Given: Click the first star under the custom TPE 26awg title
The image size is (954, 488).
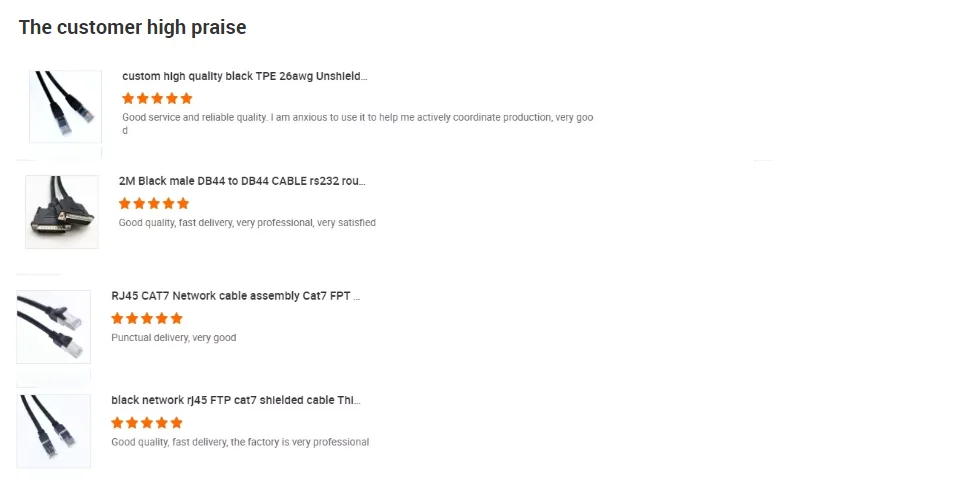Looking at the screenshot, I should click(128, 98).
